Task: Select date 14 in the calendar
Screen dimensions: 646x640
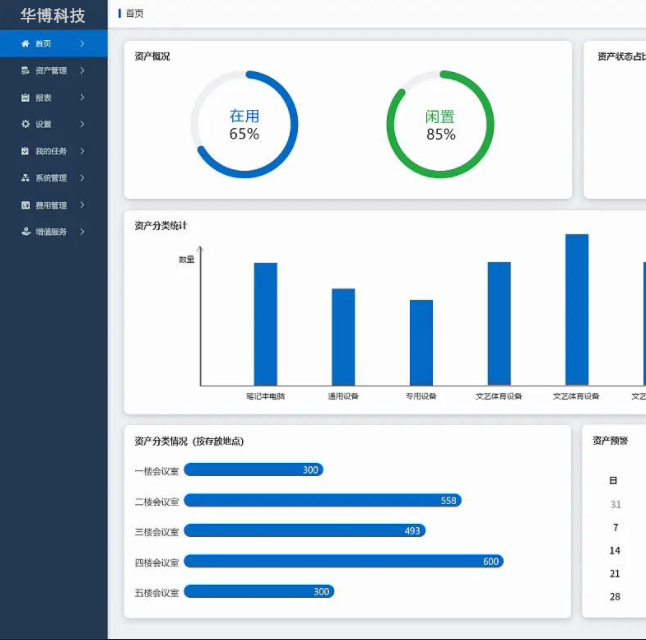Action: coord(615,551)
